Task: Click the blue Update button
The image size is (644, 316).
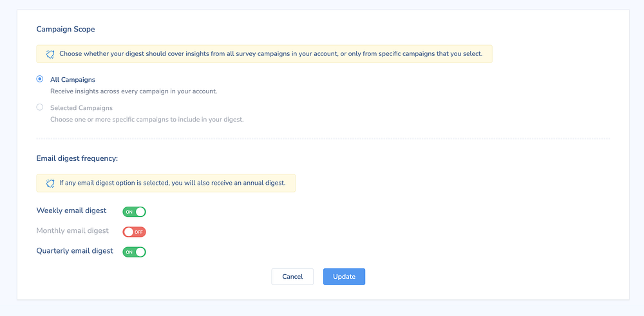Action: click(344, 277)
